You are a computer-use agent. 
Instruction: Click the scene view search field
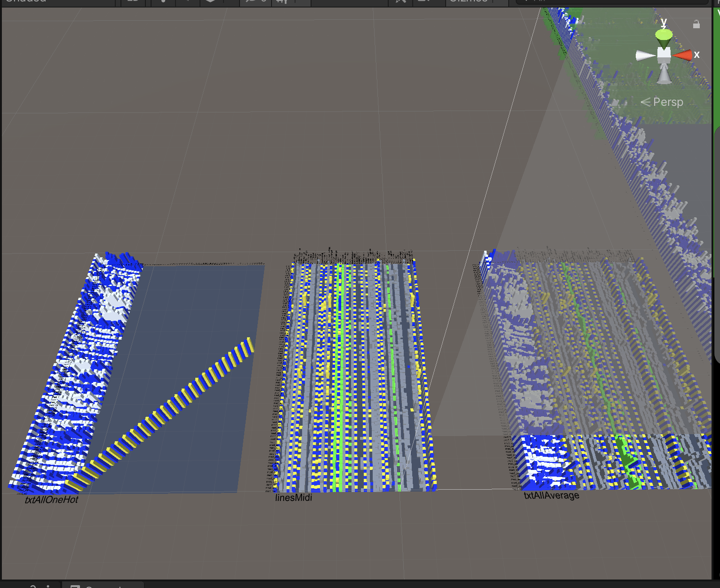(x=612, y=1)
